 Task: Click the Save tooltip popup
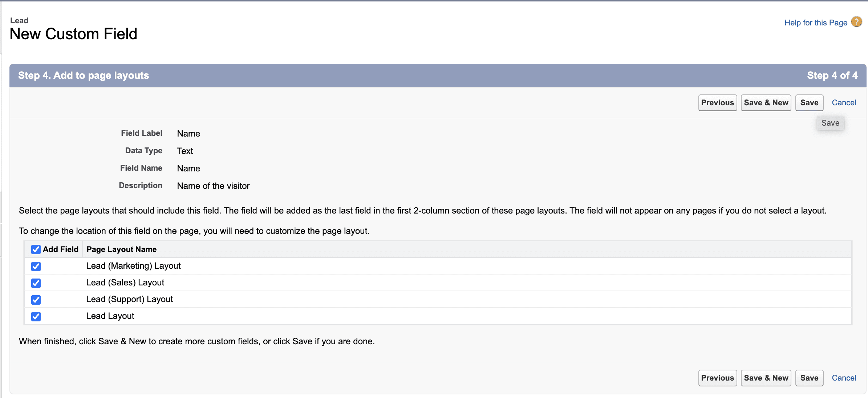pos(830,123)
